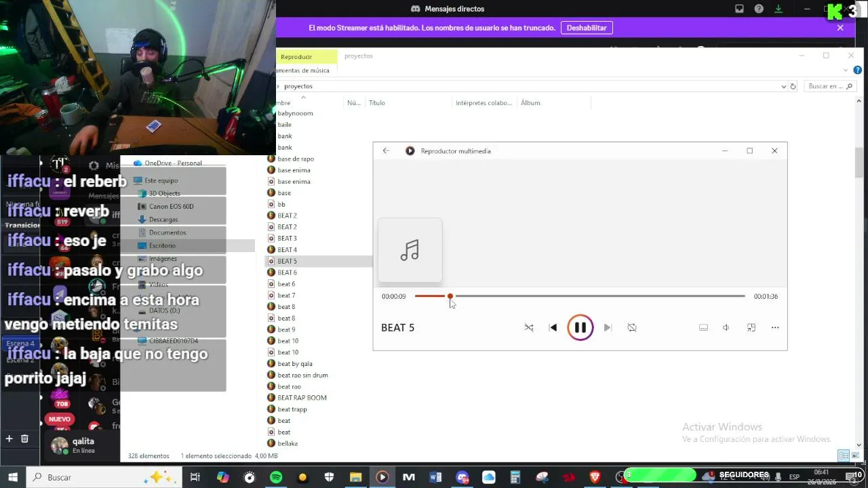Skip to the next track
Image resolution: width=868 pixels, height=488 pixels.
tap(608, 327)
